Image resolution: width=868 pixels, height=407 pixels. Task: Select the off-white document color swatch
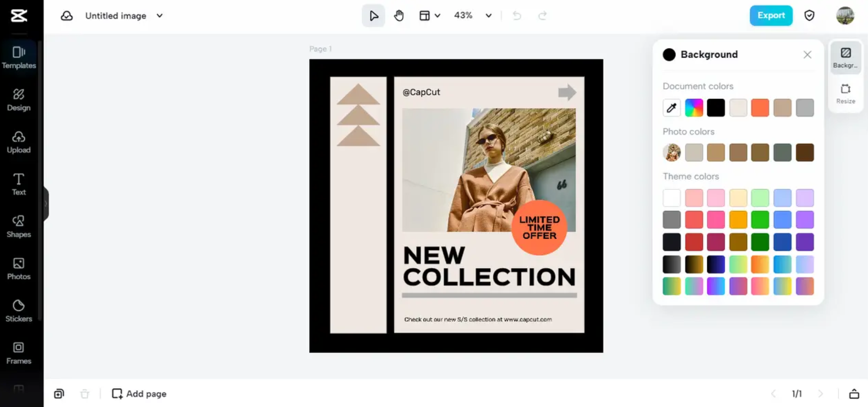click(x=738, y=108)
